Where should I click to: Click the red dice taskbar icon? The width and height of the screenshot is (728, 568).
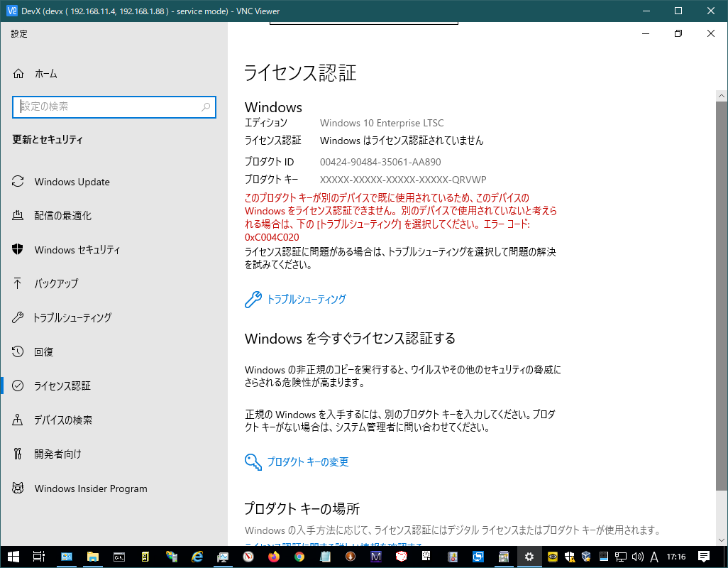tap(402, 557)
